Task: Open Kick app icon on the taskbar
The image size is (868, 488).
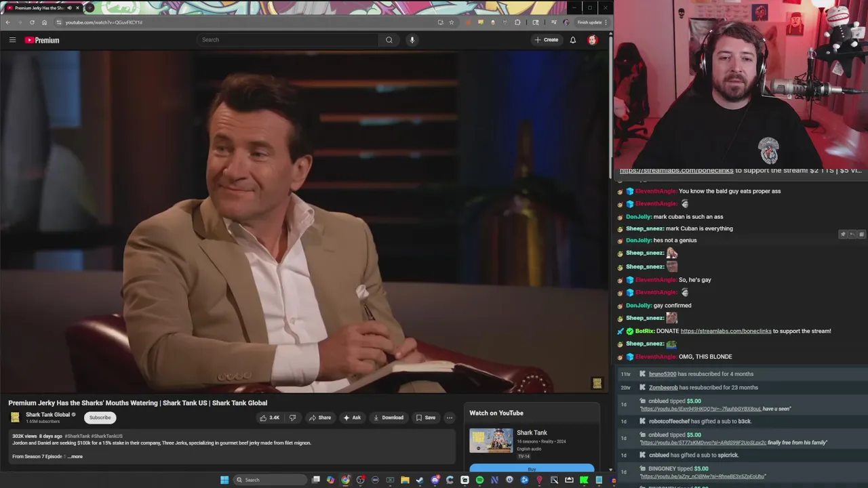Action: (x=584, y=480)
